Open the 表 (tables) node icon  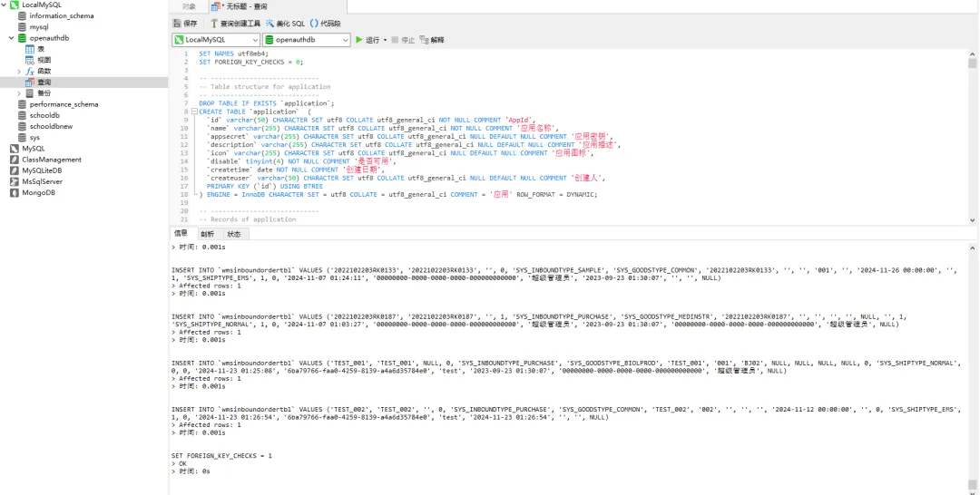(29, 49)
